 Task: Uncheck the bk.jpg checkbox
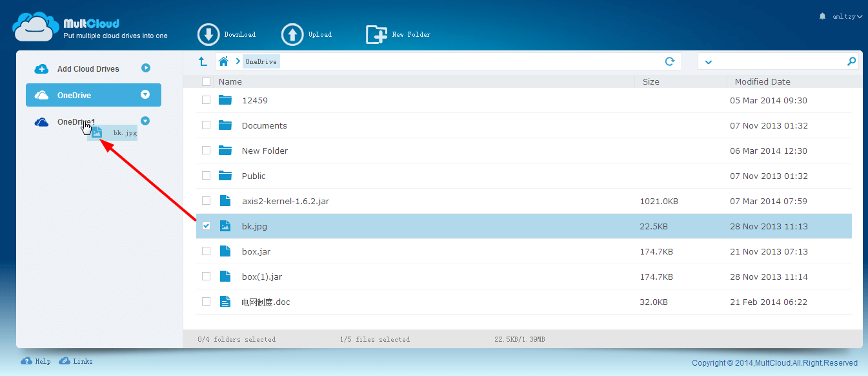tap(206, 226)
